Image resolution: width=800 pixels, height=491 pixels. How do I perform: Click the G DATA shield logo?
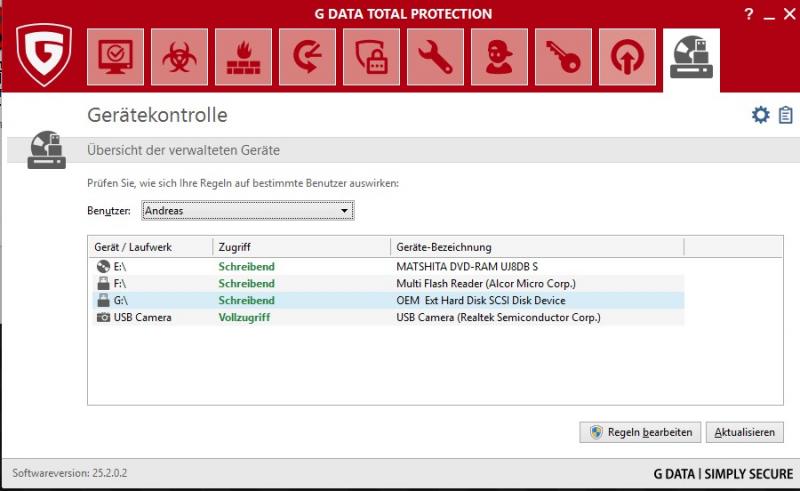coord(44,55)
